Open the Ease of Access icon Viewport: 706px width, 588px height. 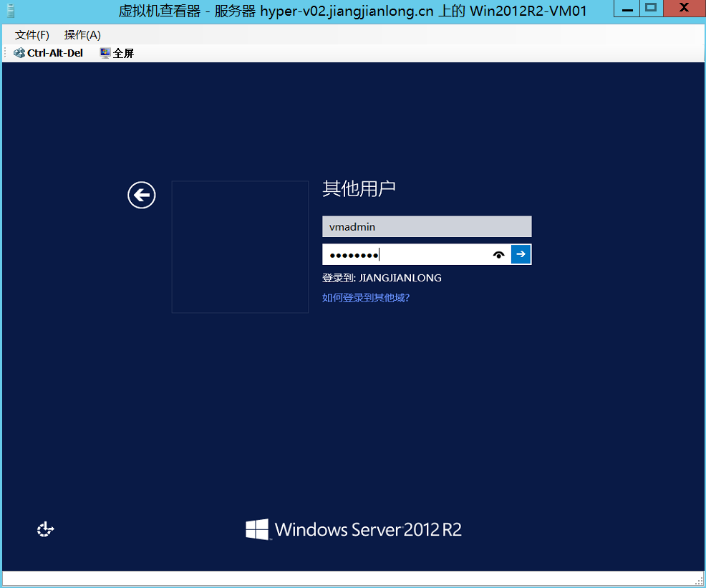[x=45, y=529]
